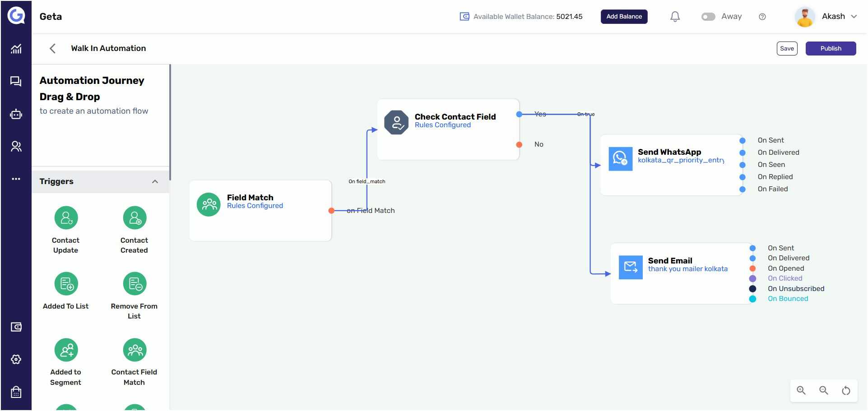
Task: Click the Field Match orange output port
Action: pos(331,211)
